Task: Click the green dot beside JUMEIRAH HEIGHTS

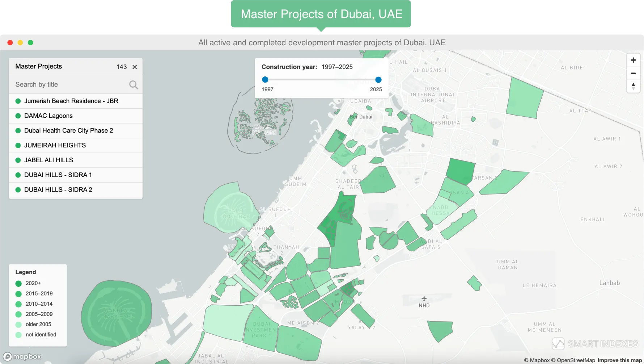Action: [x=18, y=145]
